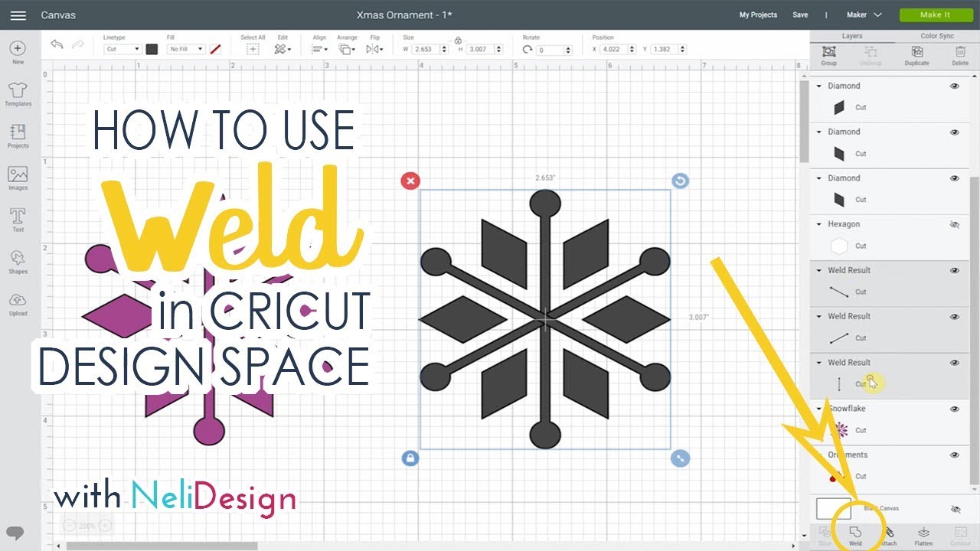Click the Rotate icon in toolbar

[527, 49]
